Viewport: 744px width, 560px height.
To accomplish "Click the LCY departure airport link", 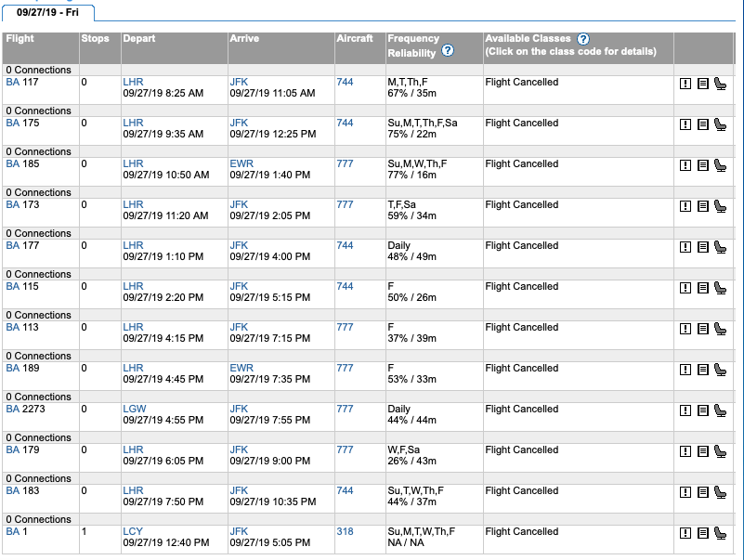I will tap(133, 531).
